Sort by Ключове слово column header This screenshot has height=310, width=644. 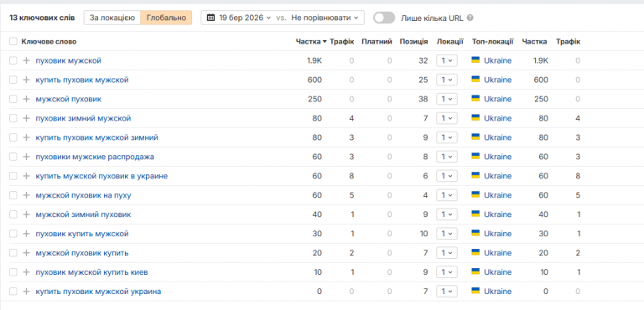point(49,41)
